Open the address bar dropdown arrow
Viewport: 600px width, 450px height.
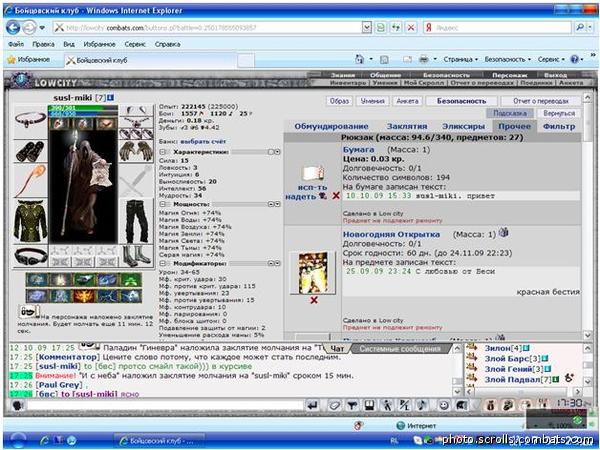(x=367, y=28)
